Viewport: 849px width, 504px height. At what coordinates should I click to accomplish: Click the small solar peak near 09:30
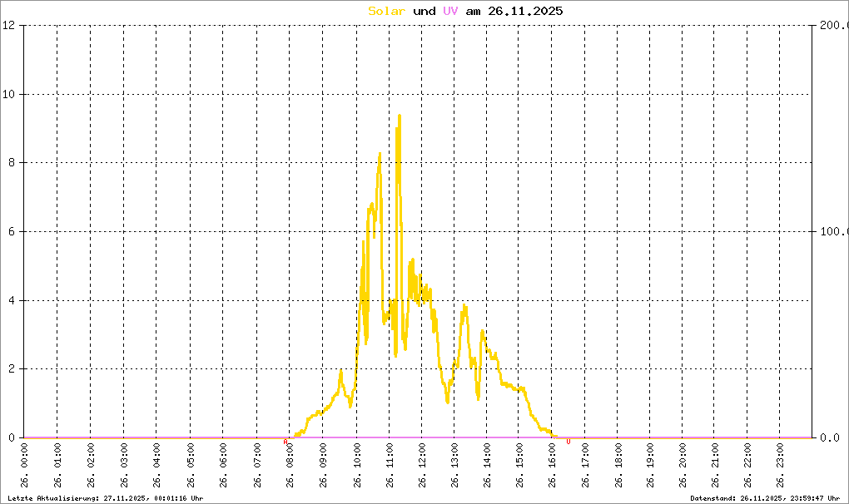(340, 371)
